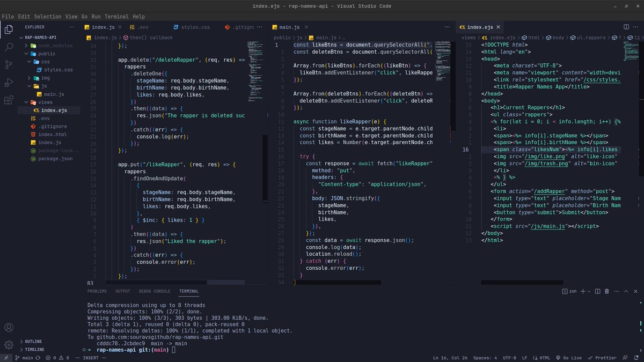Open the terminal launch profile dropdown
The height and width of the screenshot is (362, 644).
589,291
